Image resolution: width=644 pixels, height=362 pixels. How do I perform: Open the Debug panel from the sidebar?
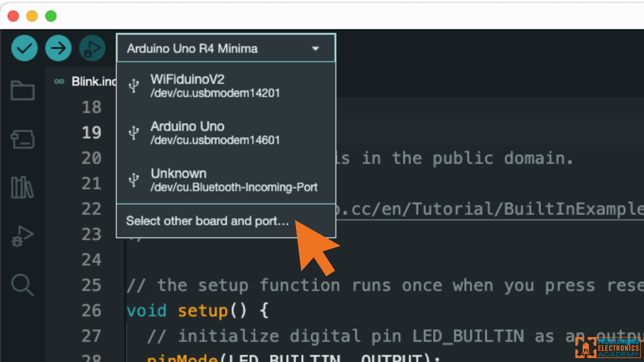pyautogui.click(x=22, y=236)
